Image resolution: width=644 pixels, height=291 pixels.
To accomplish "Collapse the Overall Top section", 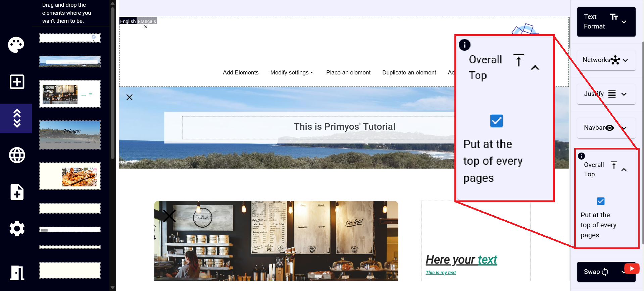I will pyautogui.click(x=624, y=170).
